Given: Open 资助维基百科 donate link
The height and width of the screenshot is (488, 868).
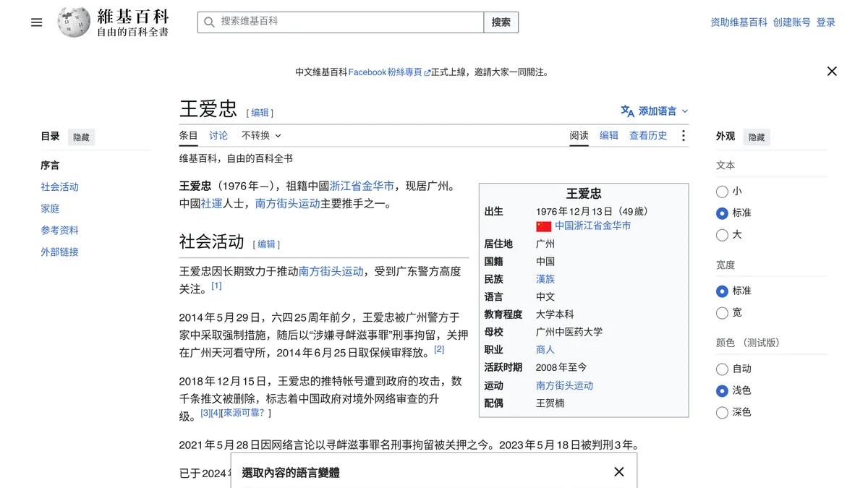Looking at the screenshot, I should point(739,22).
